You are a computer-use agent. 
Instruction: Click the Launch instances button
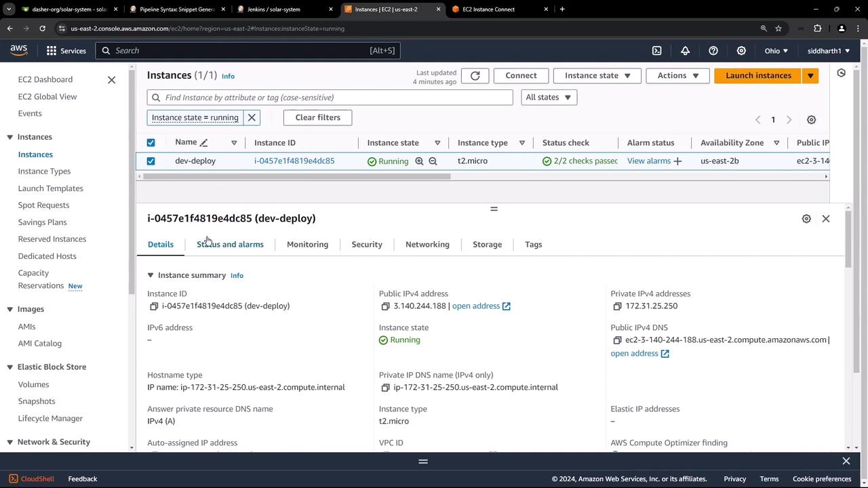(758, 76)
